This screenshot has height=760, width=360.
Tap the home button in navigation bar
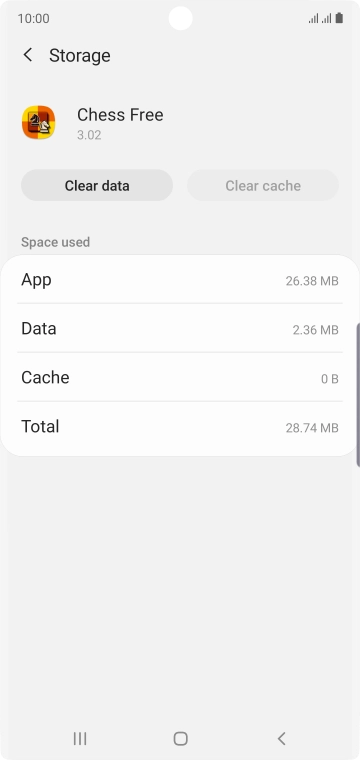point(180,738)
